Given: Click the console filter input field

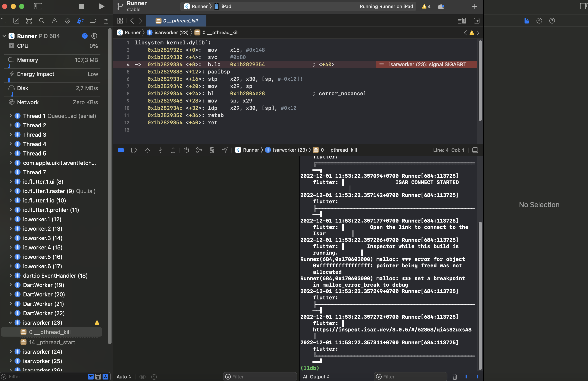Looking at the screenshot, I should pyautogui.click(x=410, y=377).
